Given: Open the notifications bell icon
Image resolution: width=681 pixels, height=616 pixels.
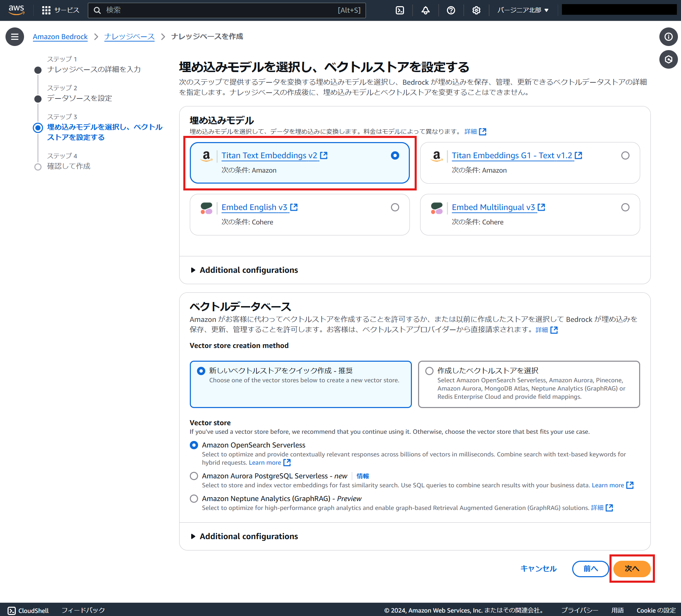Looking at the screenshot, I should pos(425,10).
